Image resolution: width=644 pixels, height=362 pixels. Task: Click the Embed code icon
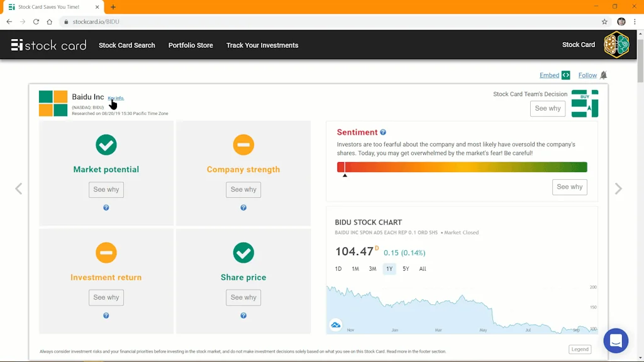click(x=566, y=75)
